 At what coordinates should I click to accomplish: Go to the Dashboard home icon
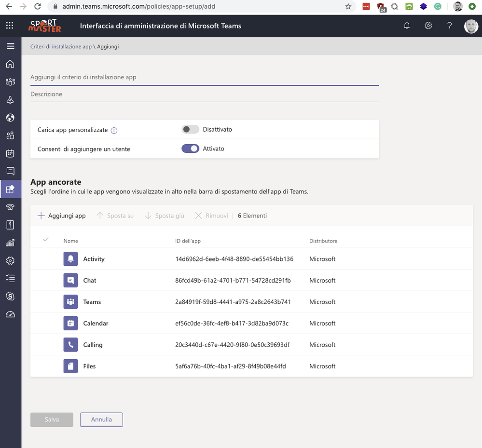10,64
